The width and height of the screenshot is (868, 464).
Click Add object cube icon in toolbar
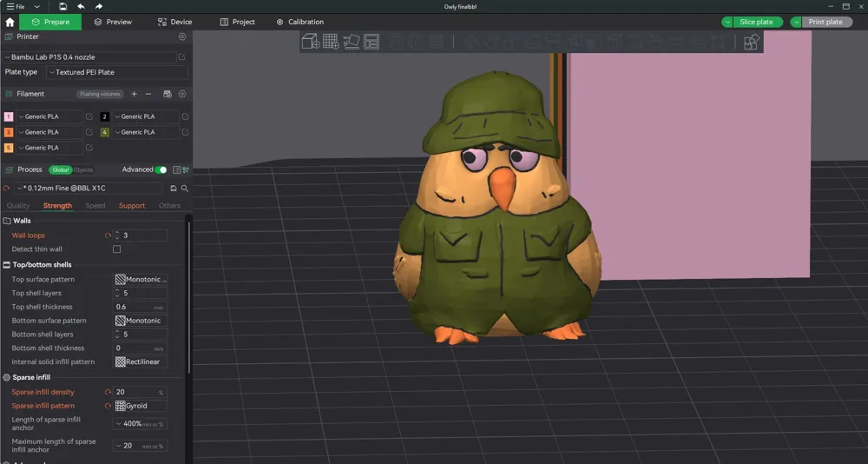pyautogui.click(x=311, y=42)
